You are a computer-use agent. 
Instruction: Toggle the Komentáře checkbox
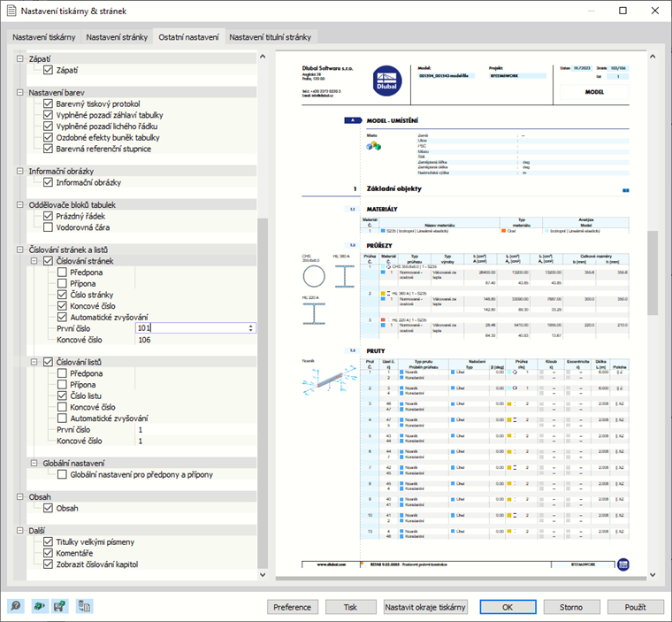click(48, 553)
